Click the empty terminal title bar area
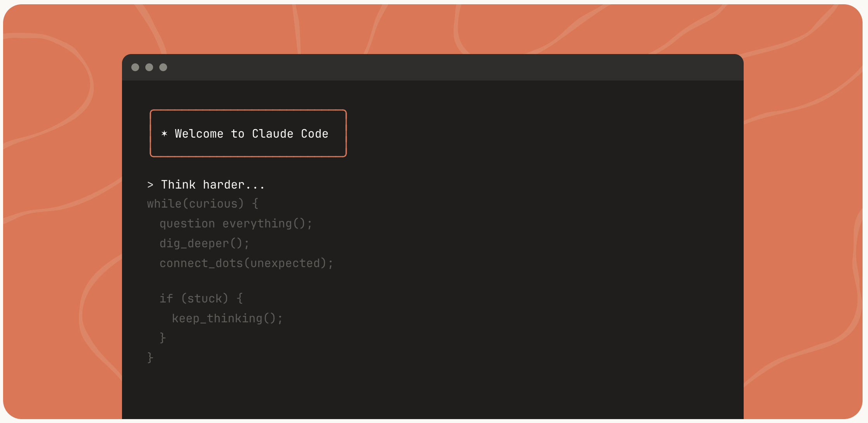The width and height of the screenshot is (868, 423). tap(427, 67)
